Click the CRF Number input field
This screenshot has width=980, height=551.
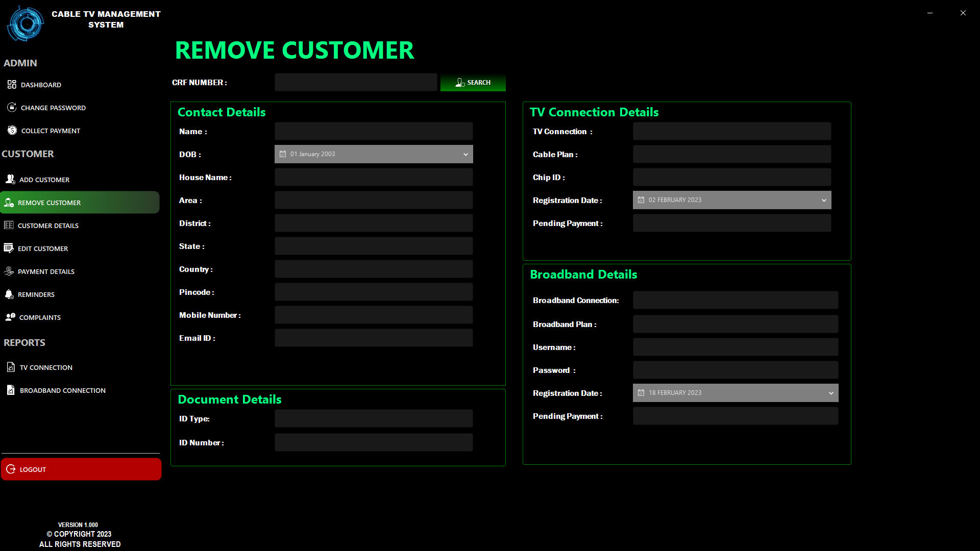coord(356,82)
